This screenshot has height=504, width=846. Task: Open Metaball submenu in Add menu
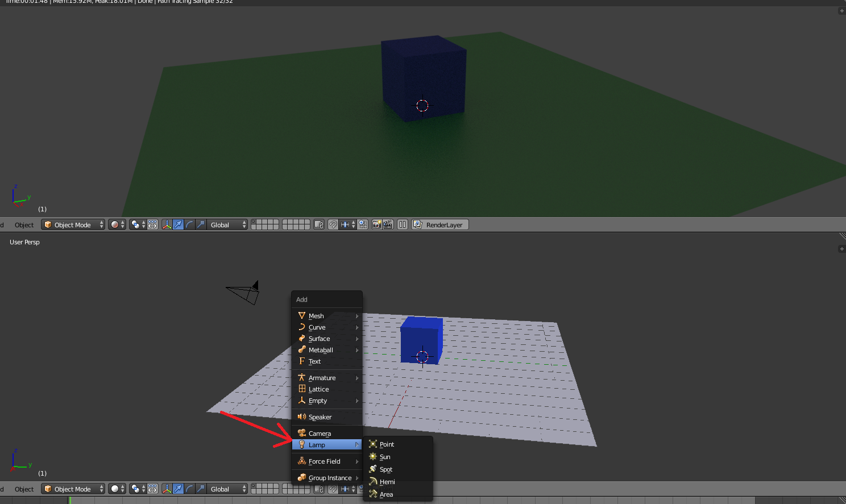[x=327, y=349]
